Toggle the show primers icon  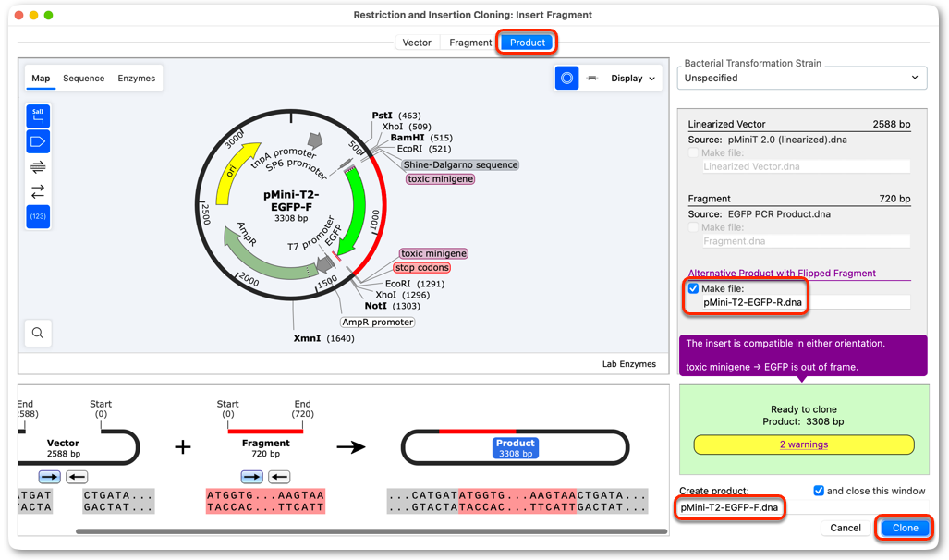(x=38, y=167)
